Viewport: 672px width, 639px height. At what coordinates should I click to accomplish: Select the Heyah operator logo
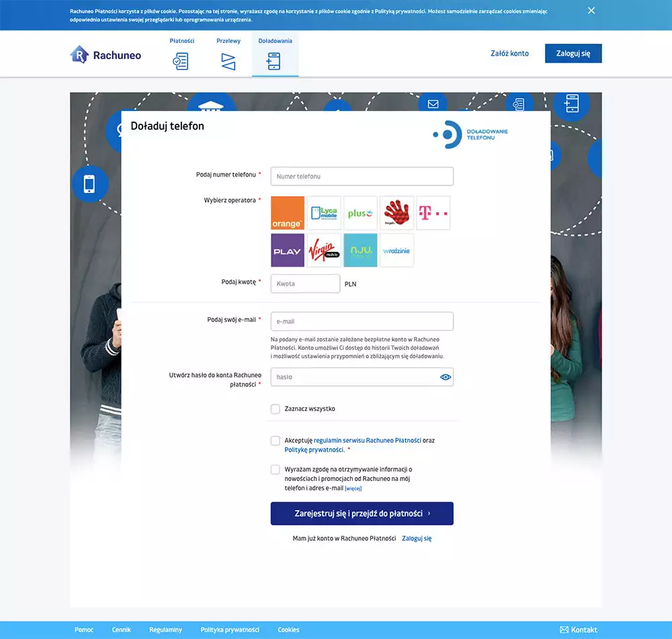point(396,212)
